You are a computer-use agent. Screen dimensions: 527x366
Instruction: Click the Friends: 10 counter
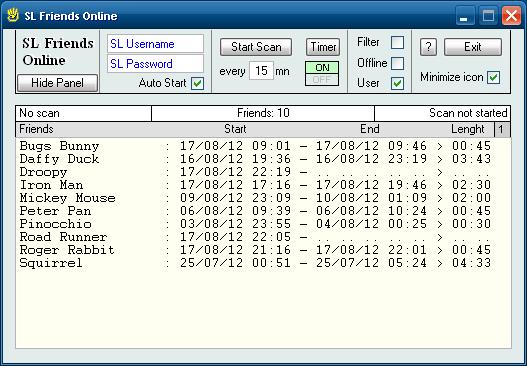263,113
